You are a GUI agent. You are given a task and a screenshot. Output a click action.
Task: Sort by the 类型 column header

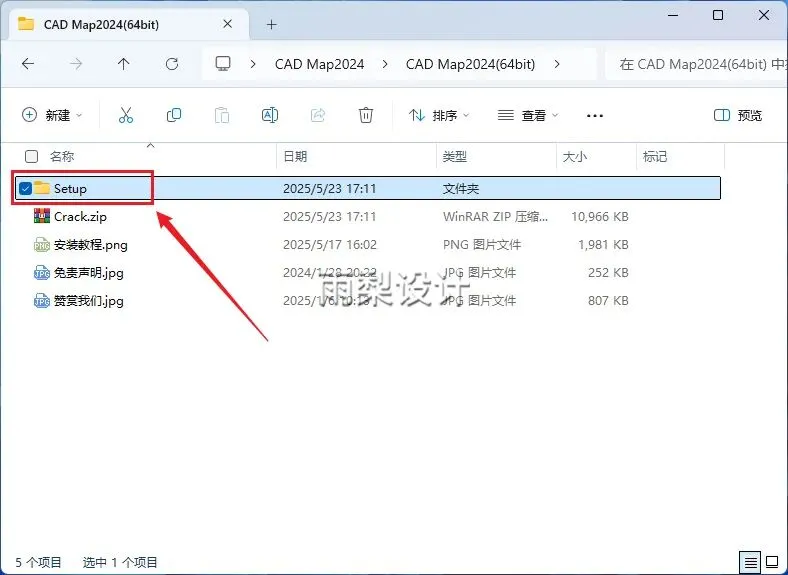(x=455, y=156)
